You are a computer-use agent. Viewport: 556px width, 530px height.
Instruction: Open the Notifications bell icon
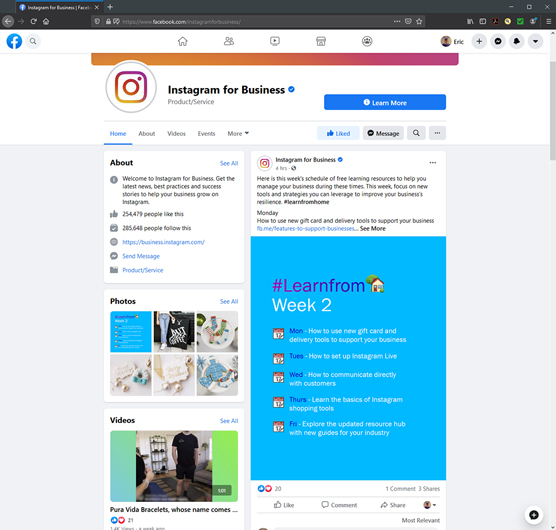[x=517, y=41]
